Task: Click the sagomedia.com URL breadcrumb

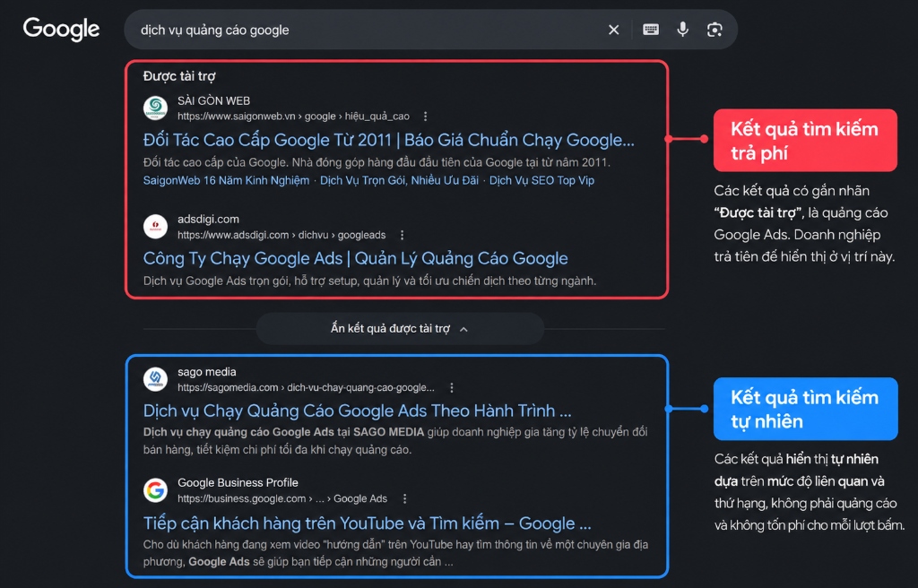Action: pos(307,388)
